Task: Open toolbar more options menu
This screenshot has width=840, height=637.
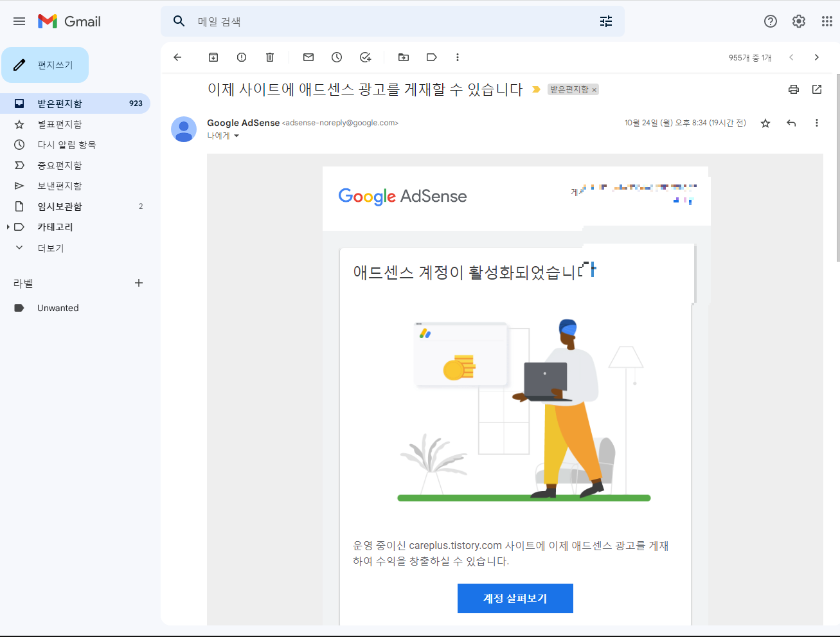Action: pyautogui.click(x=458, y=57)
